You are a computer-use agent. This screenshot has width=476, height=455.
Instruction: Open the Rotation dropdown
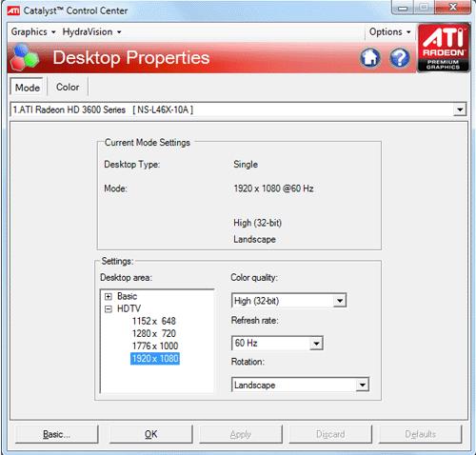pyautogui.click(x=300, y=385)
